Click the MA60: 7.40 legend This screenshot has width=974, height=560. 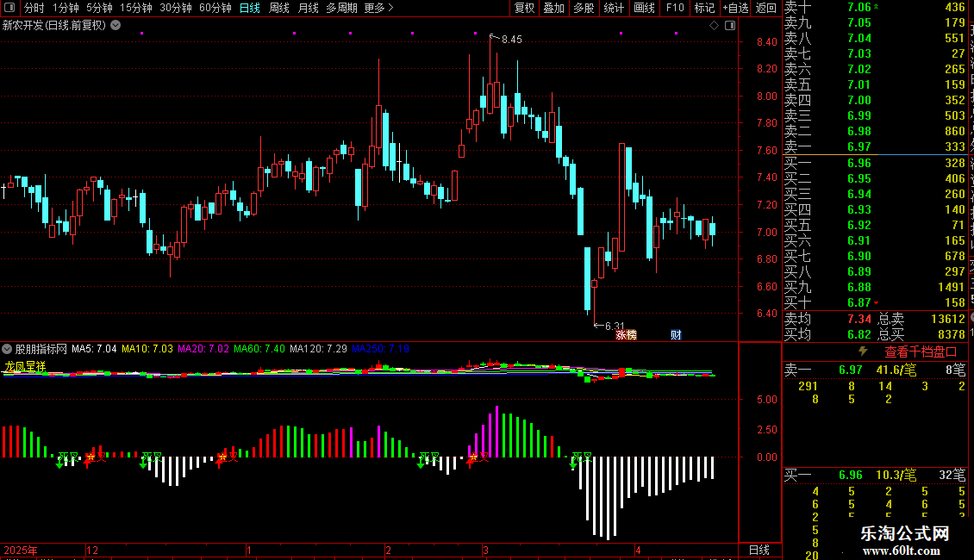(259, 349)
